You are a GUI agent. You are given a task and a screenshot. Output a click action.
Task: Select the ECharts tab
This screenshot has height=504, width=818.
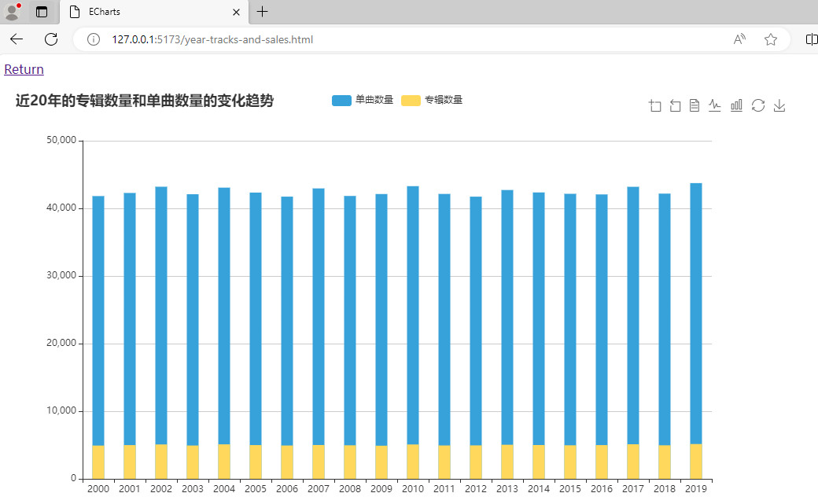click(149, 12)
